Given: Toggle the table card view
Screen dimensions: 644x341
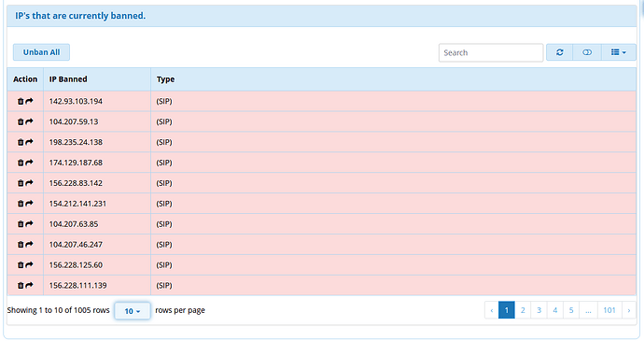Looking at the screenshot, I should [x=587, y=52].
